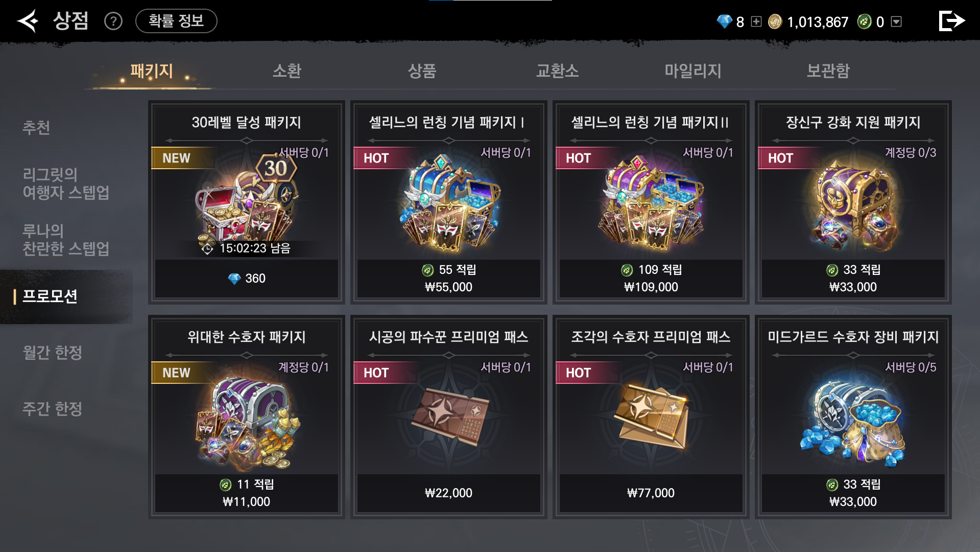
Task: Open the 확률 정보 button
Action: (x=176, y=21)
